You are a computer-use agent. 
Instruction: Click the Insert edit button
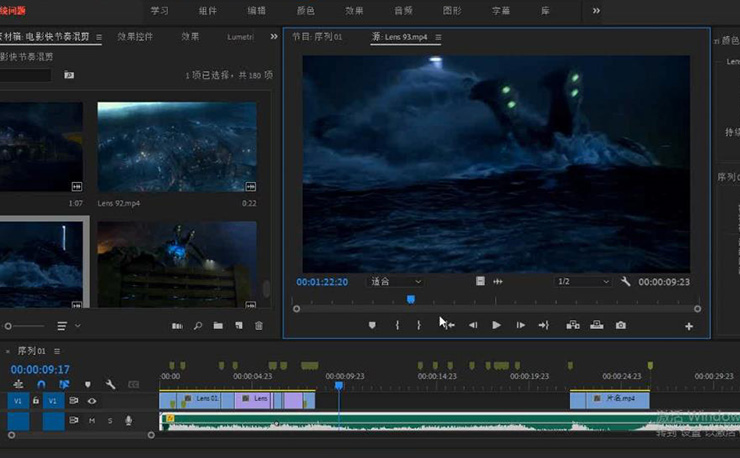573,325
